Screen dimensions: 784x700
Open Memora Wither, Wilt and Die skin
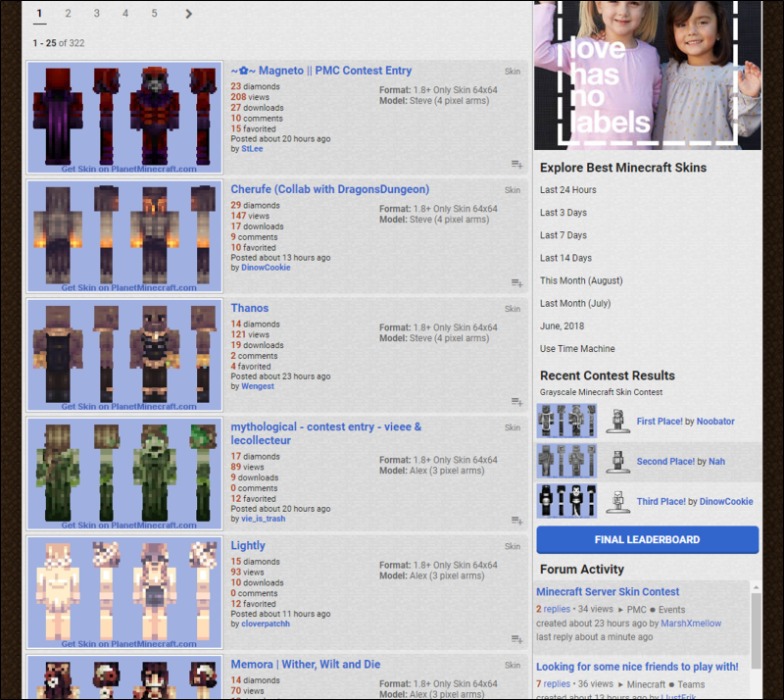pos(306,664)
